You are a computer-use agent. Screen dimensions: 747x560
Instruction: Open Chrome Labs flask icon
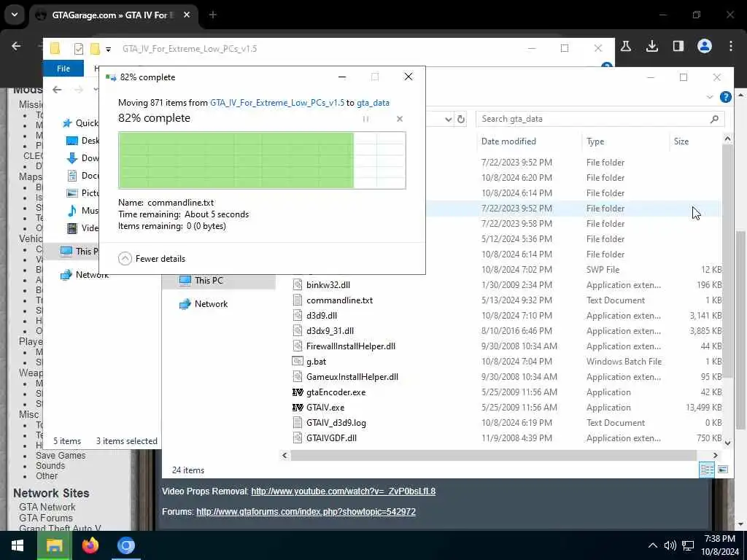(626, 46)
